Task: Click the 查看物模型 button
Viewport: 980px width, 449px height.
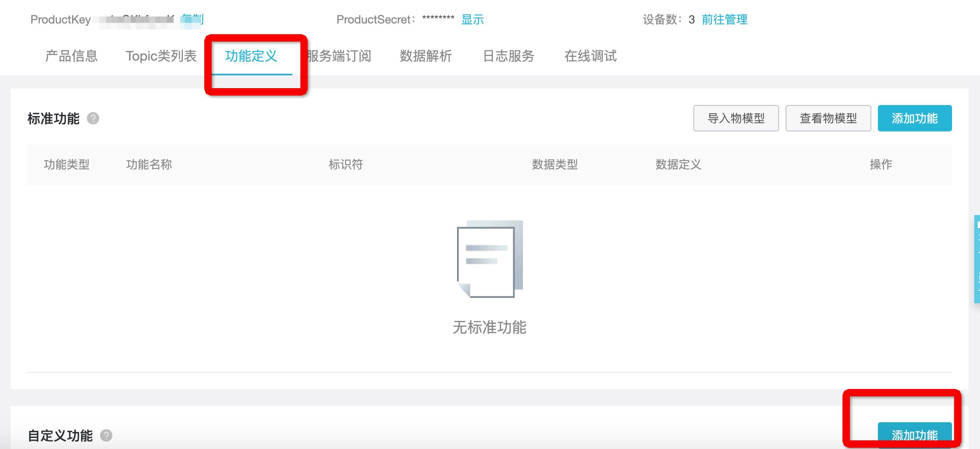Action: click(828, 119)
